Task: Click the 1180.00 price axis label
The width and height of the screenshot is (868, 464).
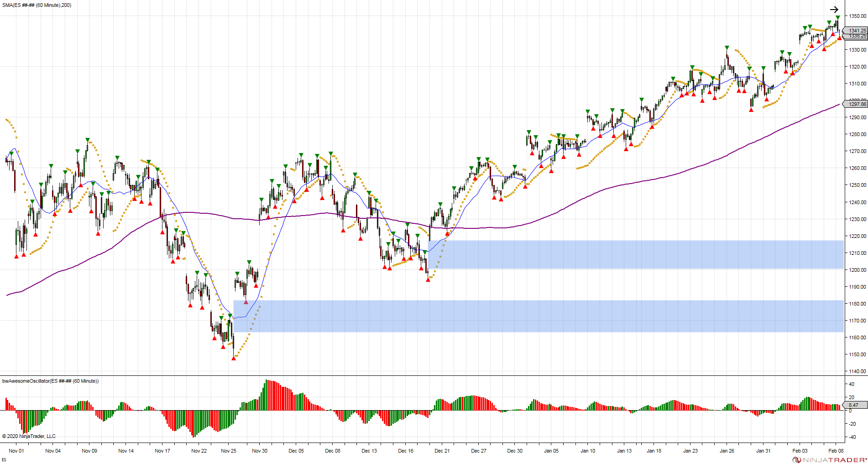Action: [858, 304]
